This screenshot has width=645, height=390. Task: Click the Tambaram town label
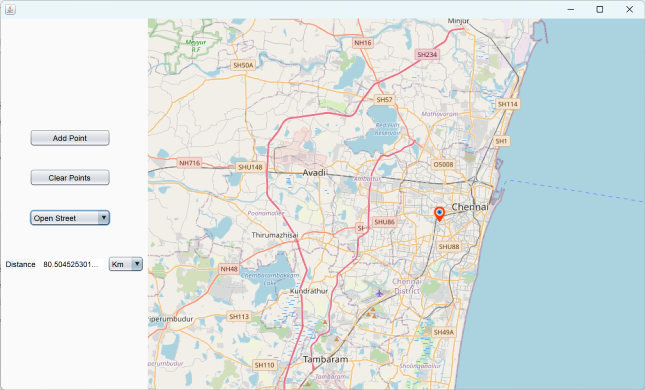(325, 359)
